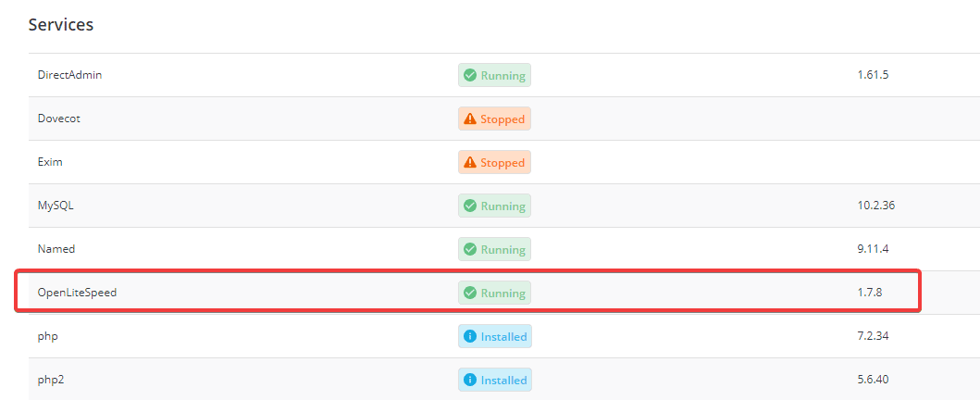Select the OpenLiteSpeed service name

tap(77, 293)
